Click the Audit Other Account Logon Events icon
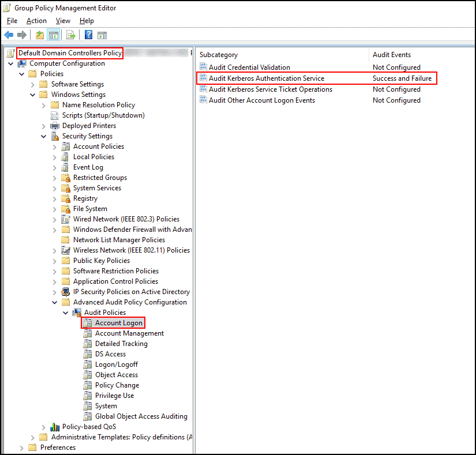Viewport: 476px width, 455px height. 203,100
